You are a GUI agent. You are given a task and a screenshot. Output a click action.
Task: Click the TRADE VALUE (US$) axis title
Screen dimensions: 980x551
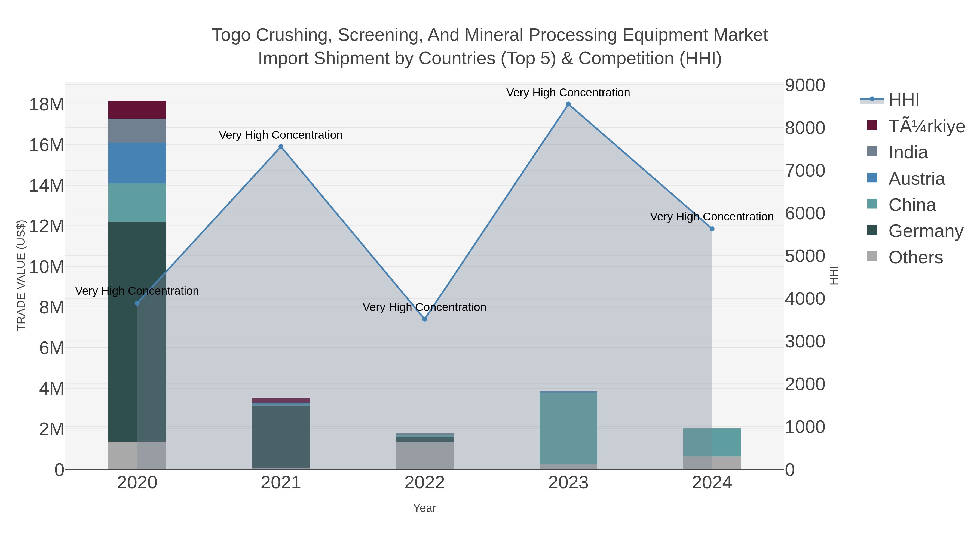click(21, 275)
